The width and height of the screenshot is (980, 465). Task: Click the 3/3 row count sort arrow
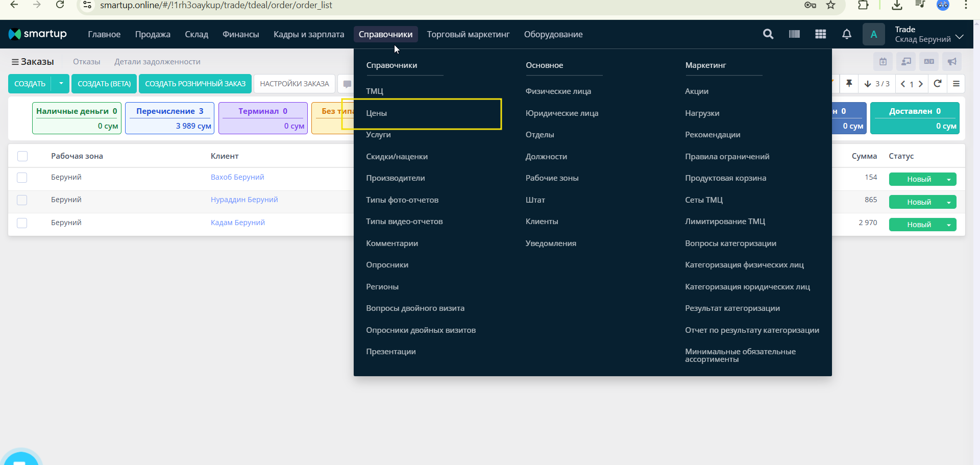pyautogui.click(x=868, y=84)
